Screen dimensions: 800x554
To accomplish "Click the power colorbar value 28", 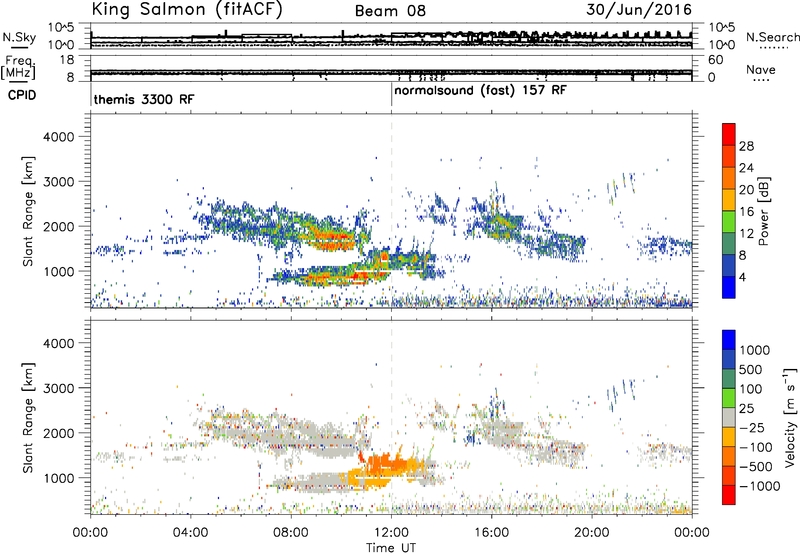I will click(x=746, y=146).
